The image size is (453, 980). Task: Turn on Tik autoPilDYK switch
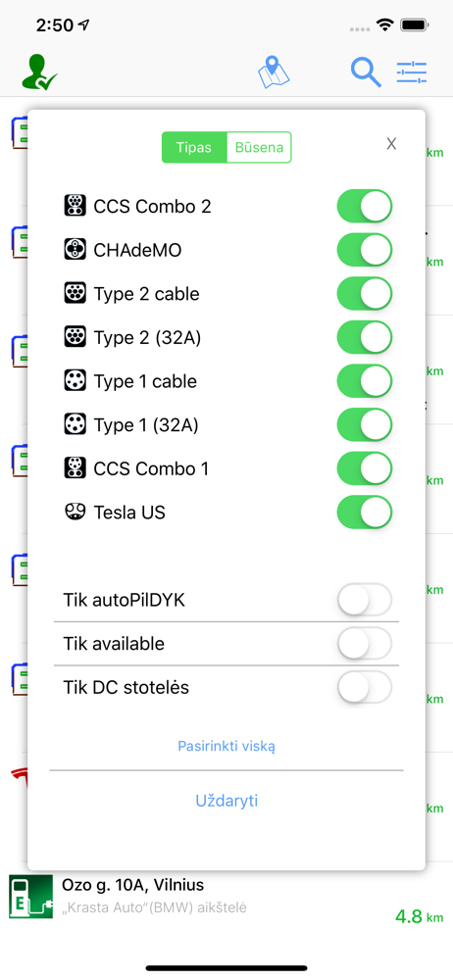365,600
